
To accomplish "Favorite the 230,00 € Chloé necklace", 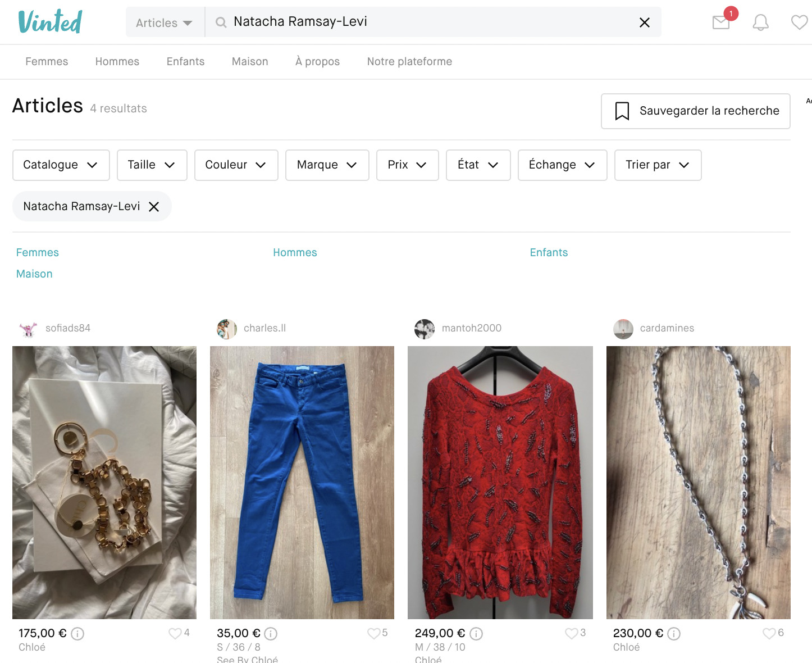I will click(x=769, y=633).
